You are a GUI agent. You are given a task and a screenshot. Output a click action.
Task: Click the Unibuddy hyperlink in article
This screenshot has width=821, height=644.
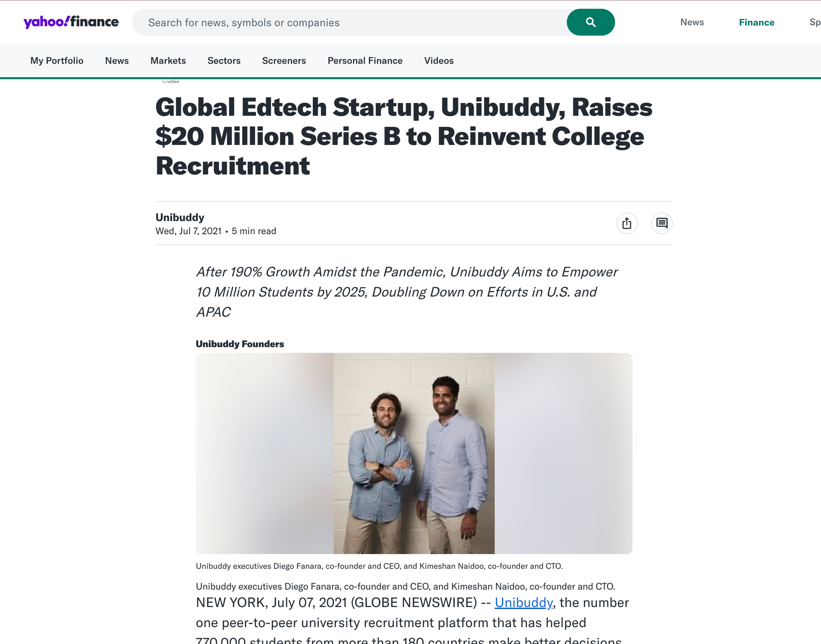[x=523, y=603]
